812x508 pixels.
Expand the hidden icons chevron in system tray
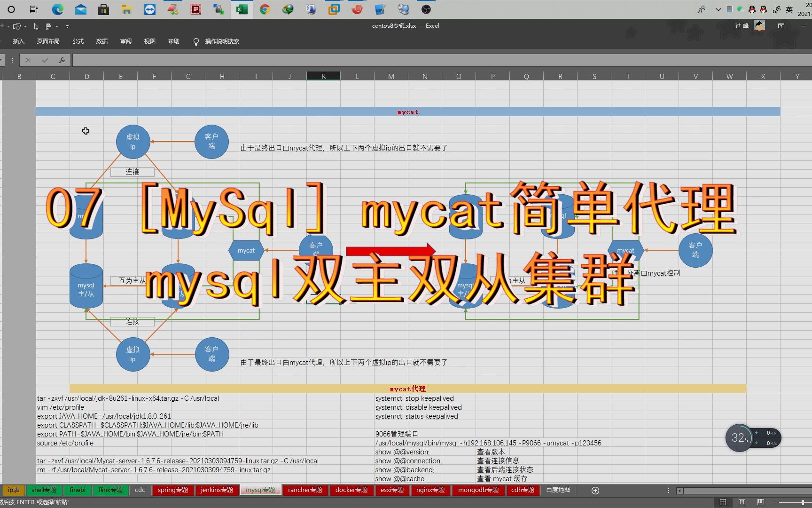coord(717,9)
